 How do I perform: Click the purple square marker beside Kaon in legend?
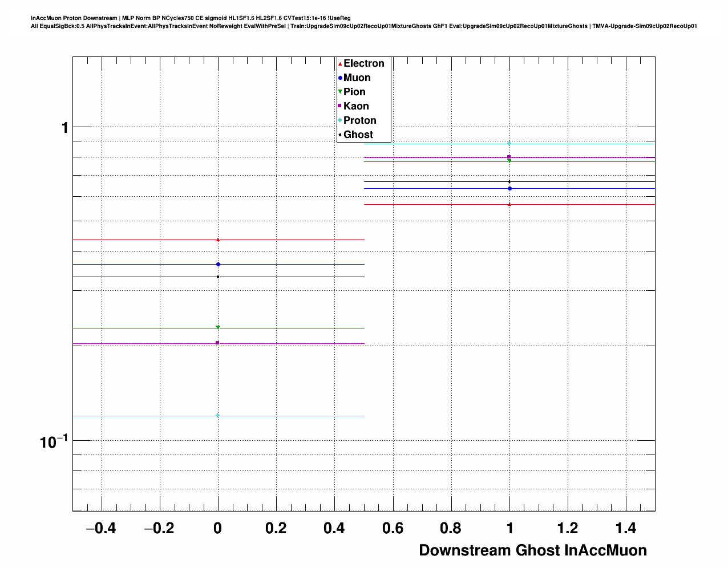pyautogui.click(x=340, y=106)
